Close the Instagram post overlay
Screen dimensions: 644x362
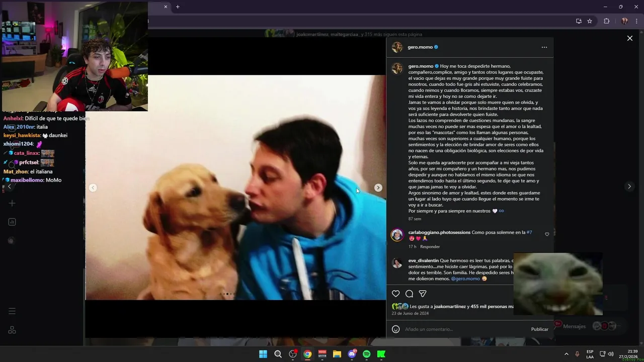(629, 38)
